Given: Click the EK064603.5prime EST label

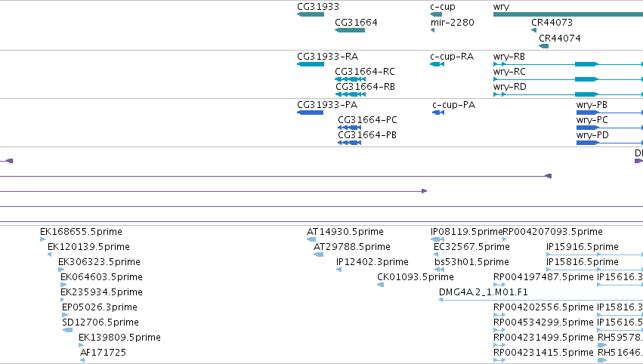Looking at the screenshot, I should 101,277.
